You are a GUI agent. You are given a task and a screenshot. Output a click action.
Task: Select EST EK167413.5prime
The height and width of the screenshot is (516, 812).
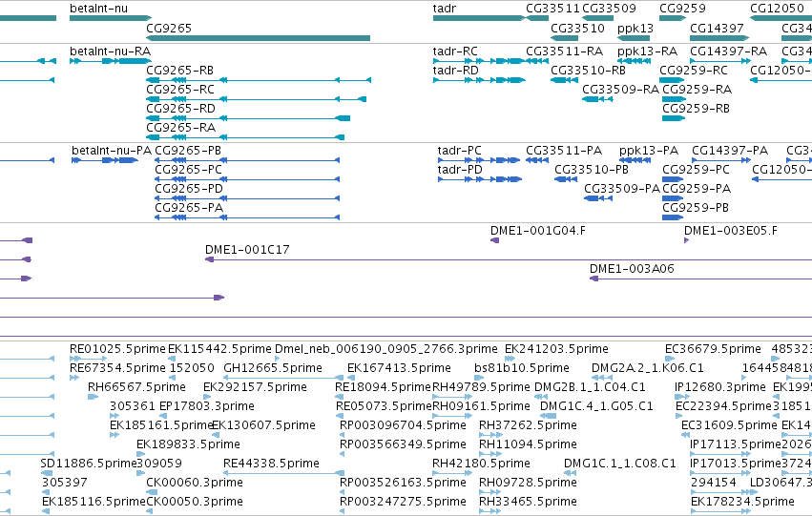pos(350,378)
